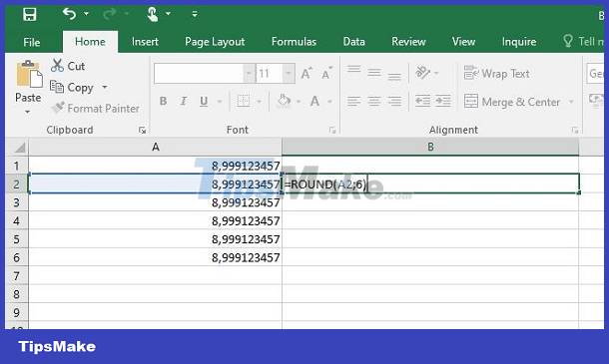This screenshot has width=609, height=364.
Task: Switch to the View tab
Action: 463,42
